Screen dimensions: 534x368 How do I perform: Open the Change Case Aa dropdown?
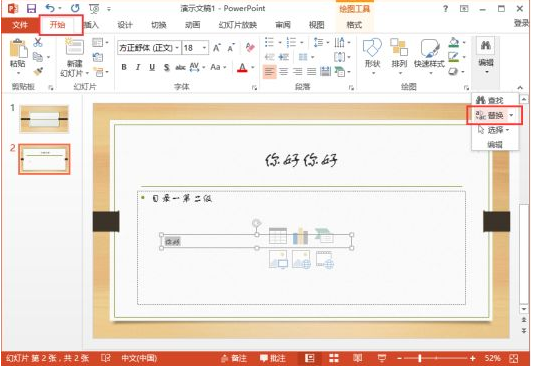pos(218,67)
